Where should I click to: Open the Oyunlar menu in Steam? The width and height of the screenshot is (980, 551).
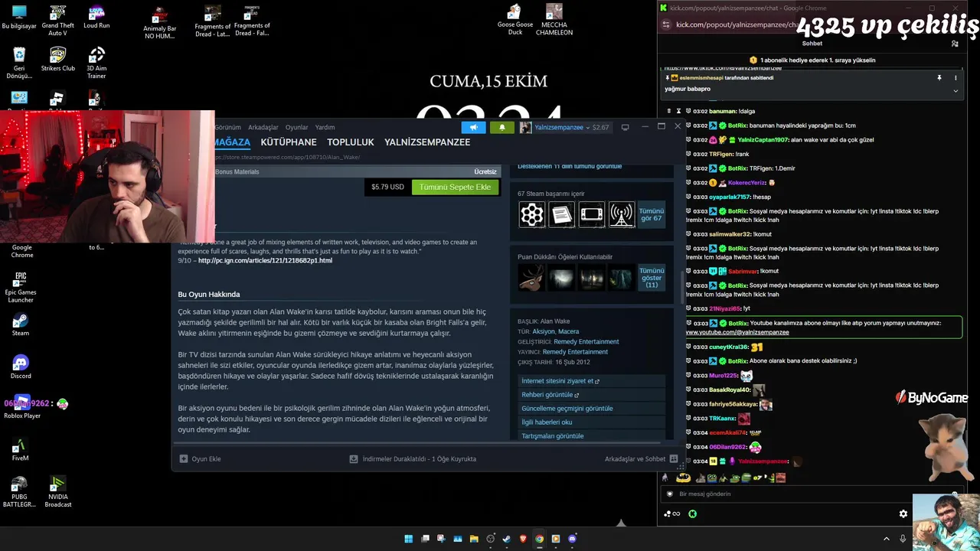coord(297,127)
